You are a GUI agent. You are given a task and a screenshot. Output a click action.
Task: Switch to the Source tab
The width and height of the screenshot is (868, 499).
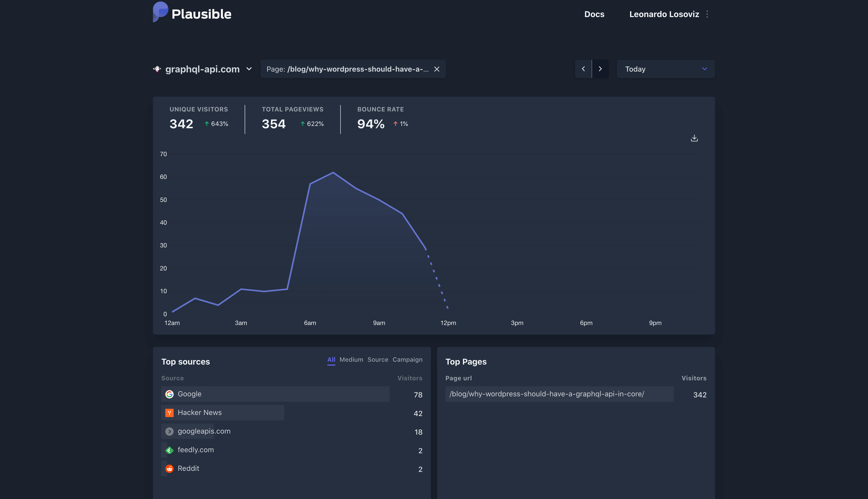[x=378, y=360]
